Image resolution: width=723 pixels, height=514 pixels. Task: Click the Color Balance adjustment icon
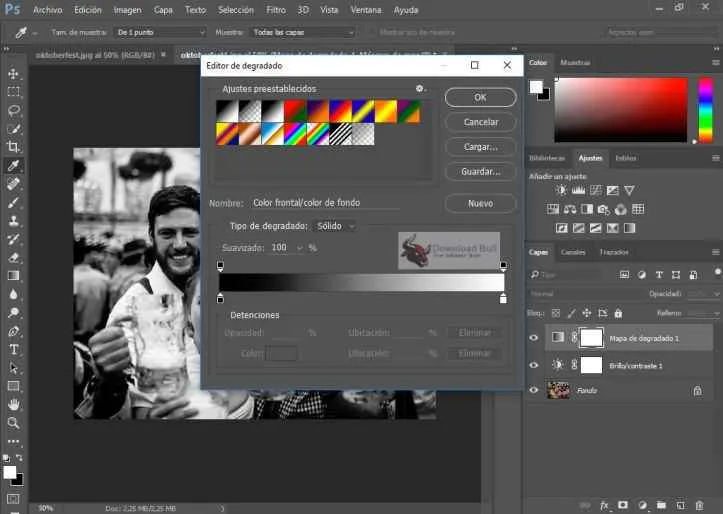(x=570, y=209)
